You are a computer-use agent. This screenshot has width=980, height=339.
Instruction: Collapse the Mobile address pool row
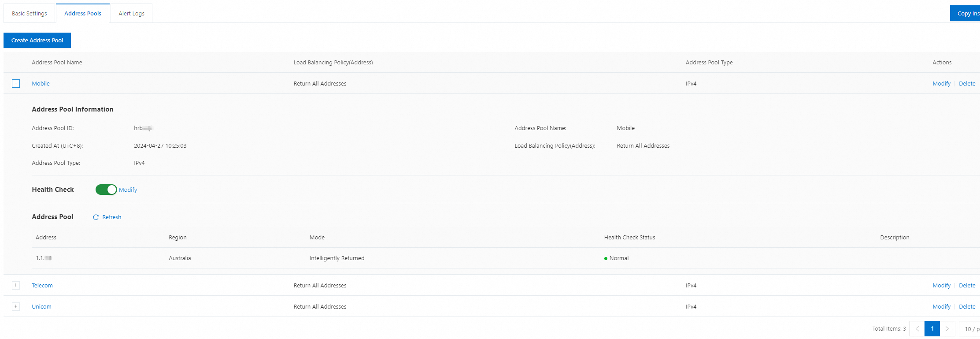click(x=16, y=83)
